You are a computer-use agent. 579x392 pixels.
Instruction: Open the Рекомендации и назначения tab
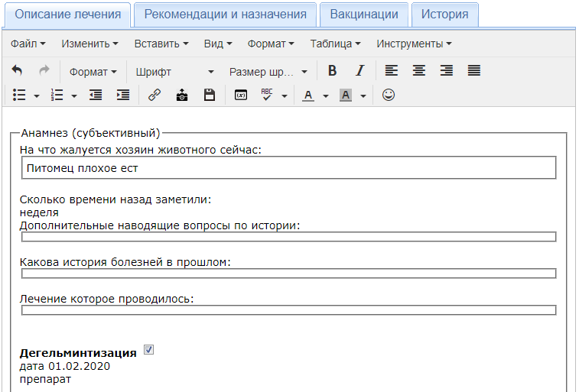pyautogui.click(x=225, y=15)
